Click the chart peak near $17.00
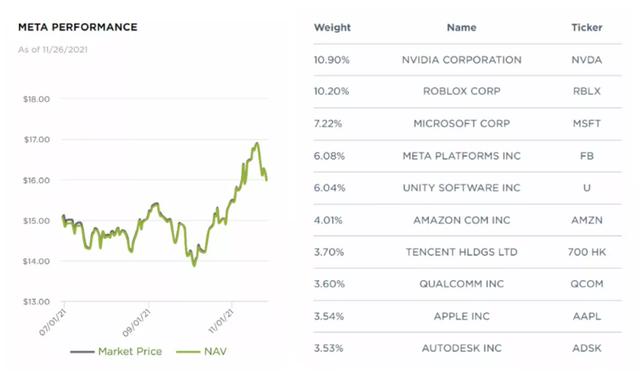This screenshot has height=373, width=640. coord(257,144)
